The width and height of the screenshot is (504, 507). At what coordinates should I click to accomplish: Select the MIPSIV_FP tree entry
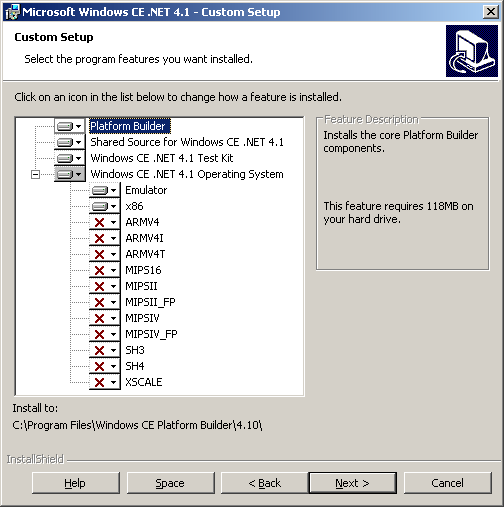click(151, 334)
